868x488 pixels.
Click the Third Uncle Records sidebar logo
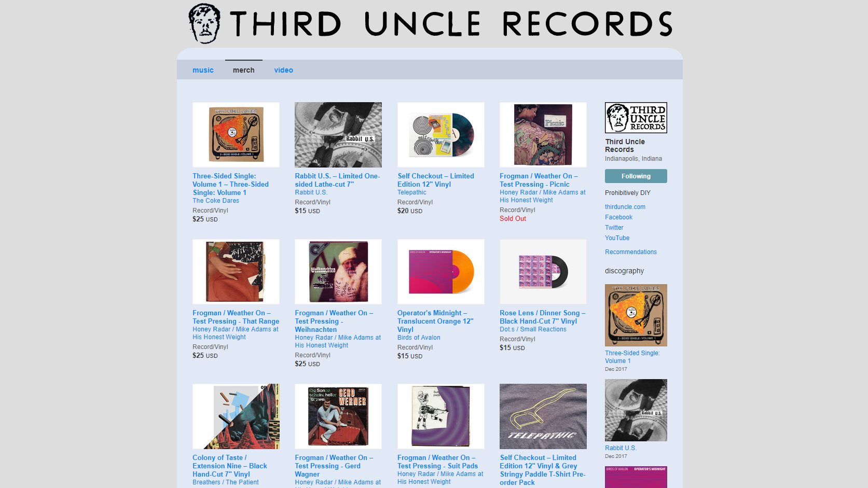point(636,118)
